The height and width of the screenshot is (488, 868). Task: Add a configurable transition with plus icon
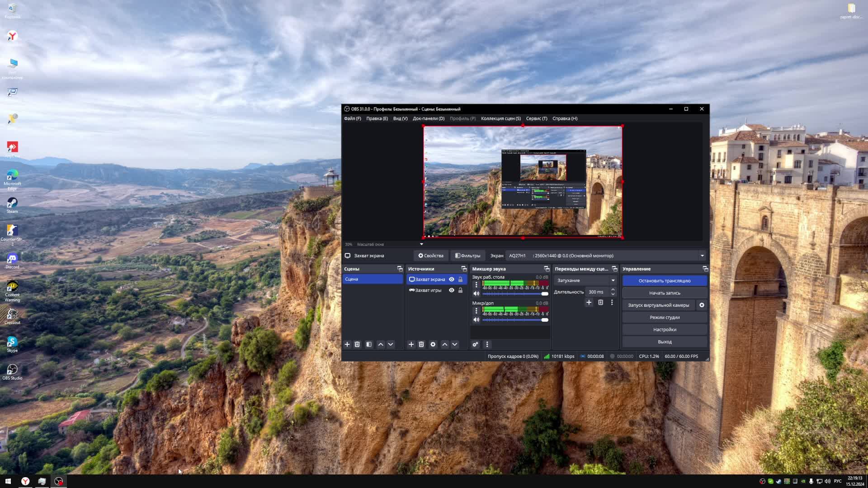click(x=589, y=302)
